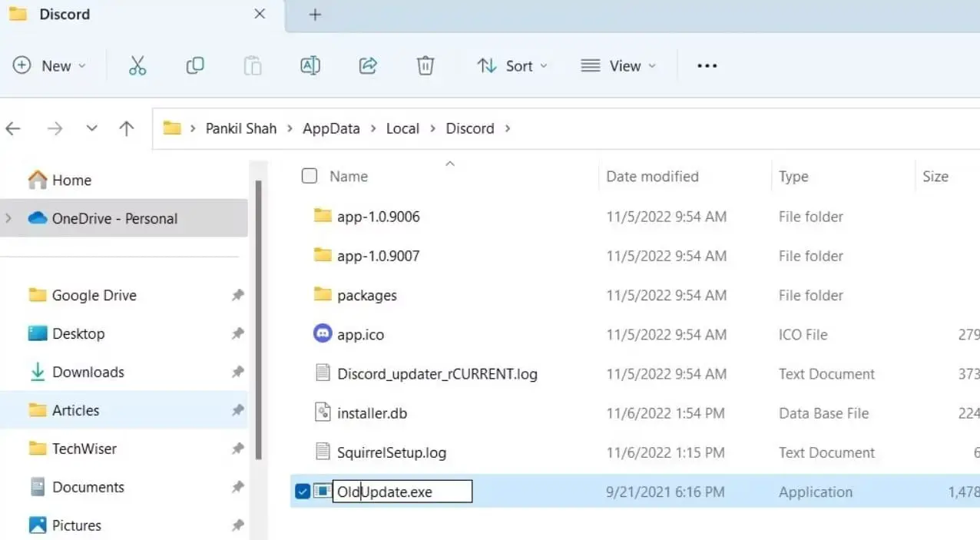The height and width of the screenshot is (540, 980).
Task: Click the Cut scissors icon
Action: [137, 66]
